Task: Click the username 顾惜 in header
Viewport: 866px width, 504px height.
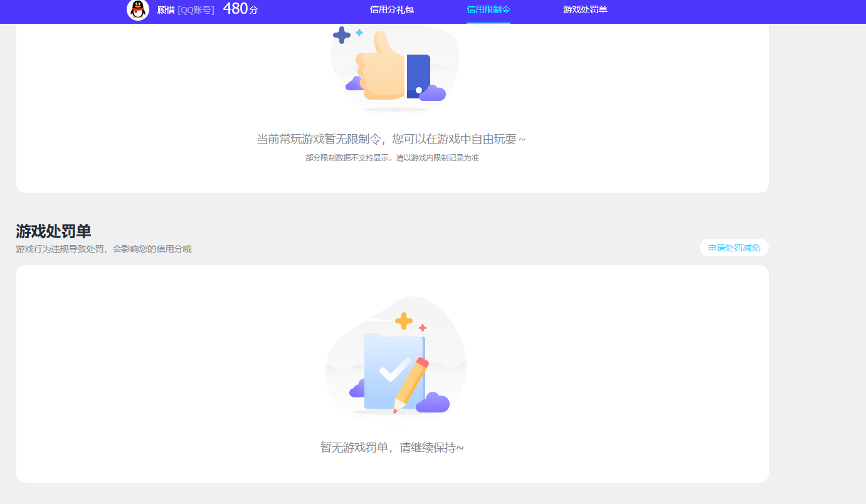Action: (166, 10)
